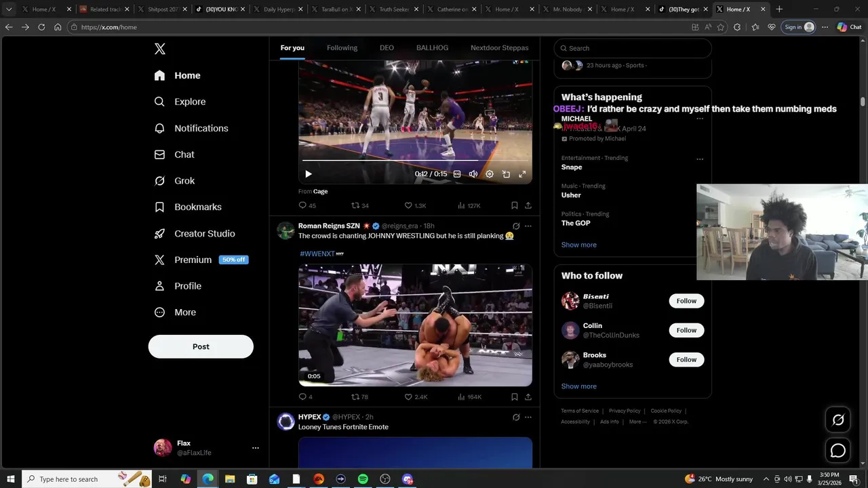This screenshot has width=868, height=488.
Task: Follow Collin @TheCollinDunks
Action: (686, 330)
